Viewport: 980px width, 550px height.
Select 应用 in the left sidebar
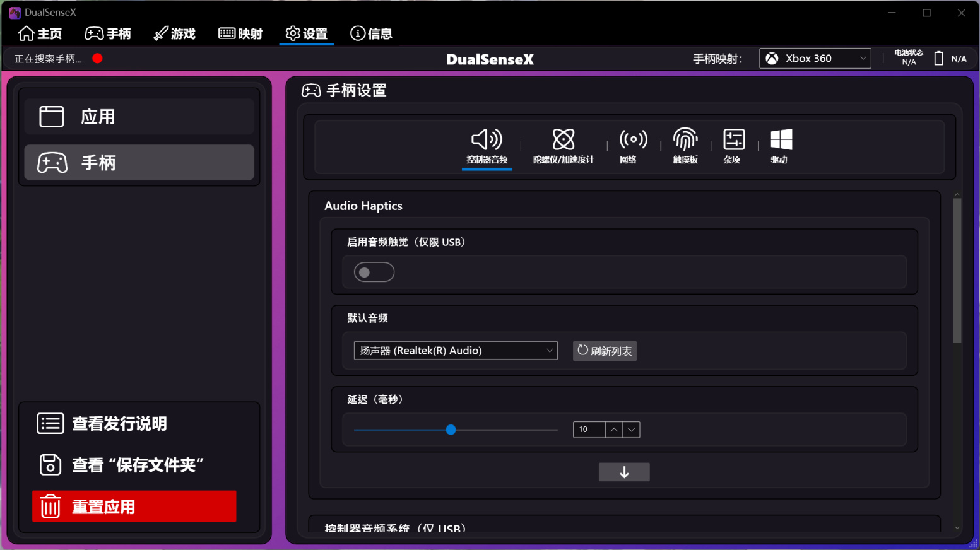(x=139, y=117)
